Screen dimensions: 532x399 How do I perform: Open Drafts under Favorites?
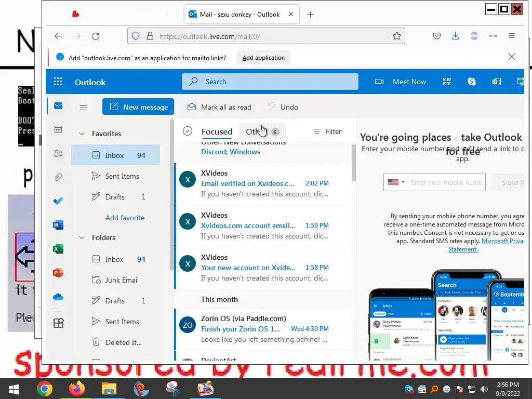pyautogui.click(x=115, y=197)
